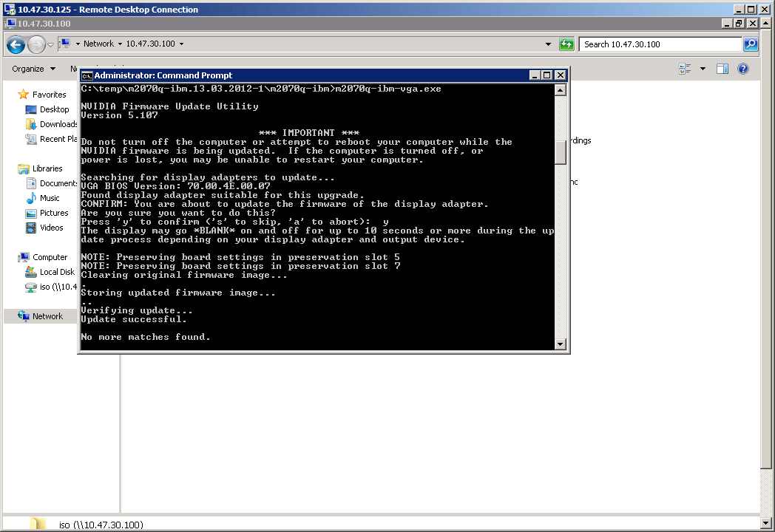Click the 'iso (\\10.47.30.100)' details pane text
Viewport: 775px width, 532px height.
(x=101, y=525)
